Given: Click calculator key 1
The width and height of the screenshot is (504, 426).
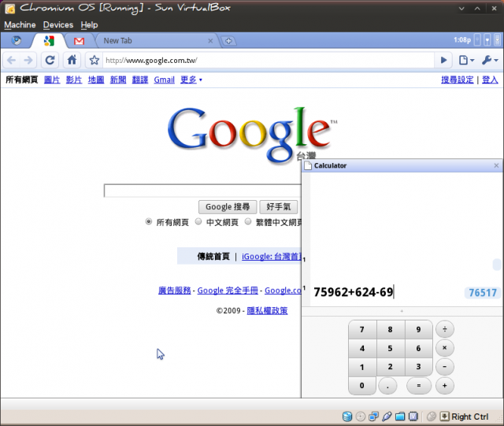Looking at the screenshot, I should [x=362, y=367].
